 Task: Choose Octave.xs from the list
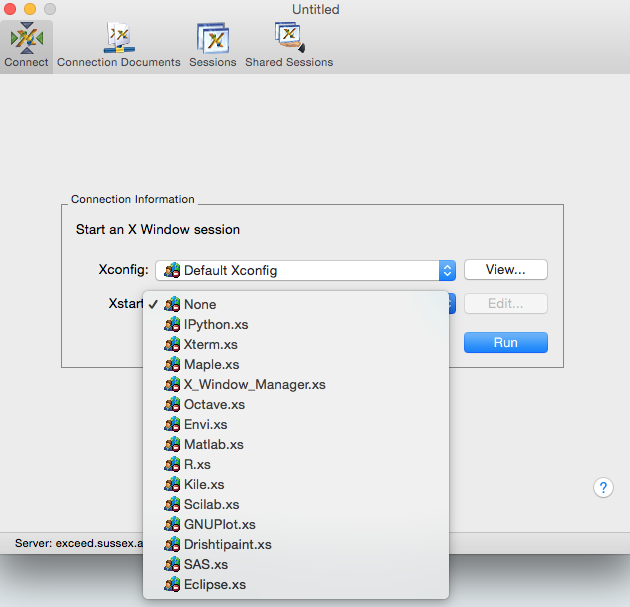[x=296, y=405]
